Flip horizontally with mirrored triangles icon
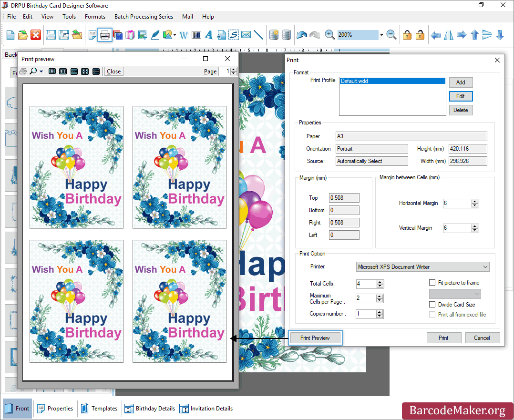This screenshot has height=420, width=514. pos(448,35)
